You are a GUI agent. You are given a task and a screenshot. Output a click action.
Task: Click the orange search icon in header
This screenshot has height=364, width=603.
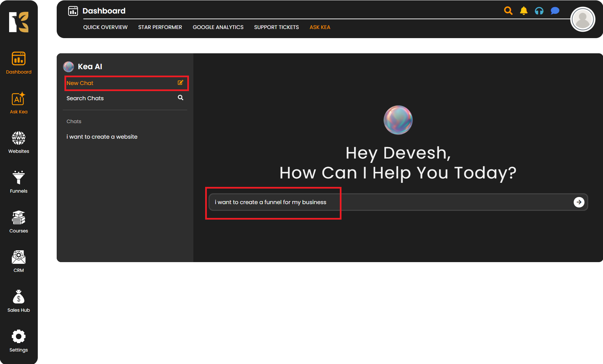(508, 11)
